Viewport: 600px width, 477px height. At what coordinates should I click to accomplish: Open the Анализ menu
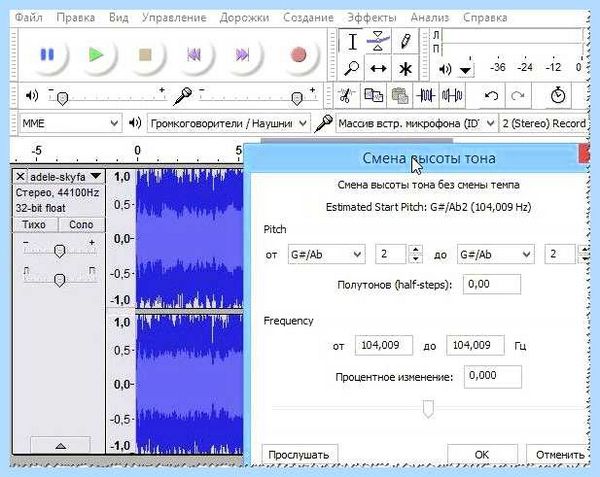pyautogui.click(x=429, y=18)
